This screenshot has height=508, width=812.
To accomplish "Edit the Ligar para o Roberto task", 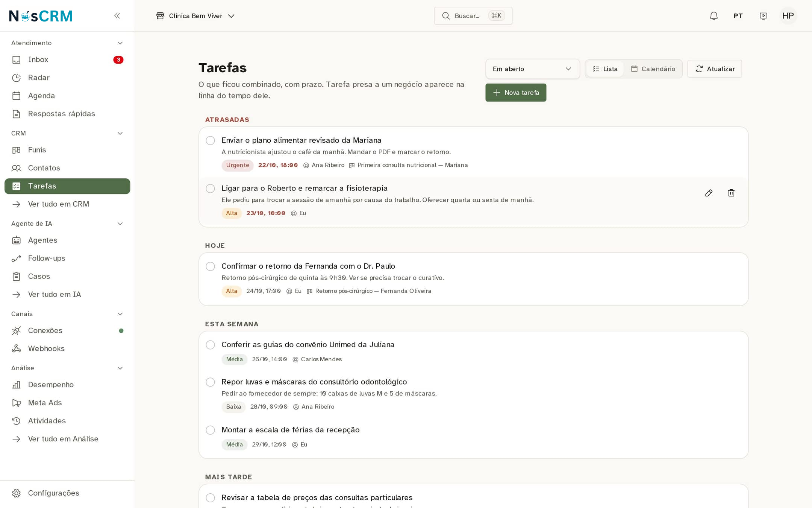I will [x=709, y=193].
